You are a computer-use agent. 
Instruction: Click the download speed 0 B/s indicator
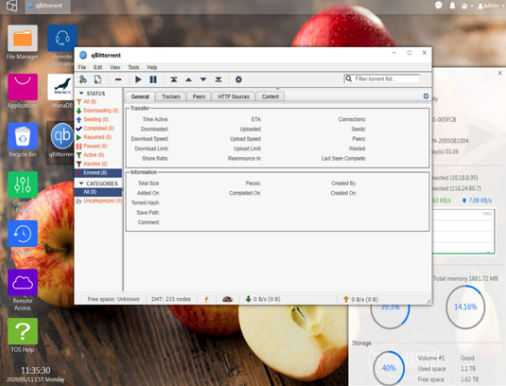tap(263, 299)
